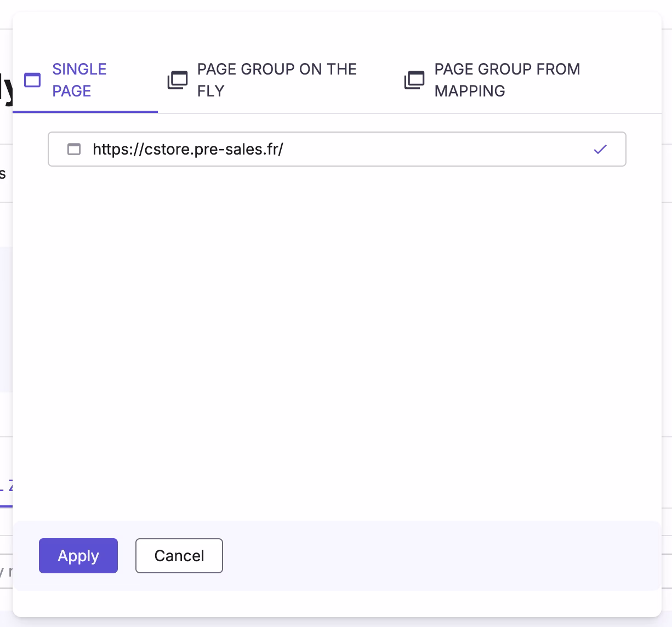Screen dimensions: 672x627
Task: Click the stacked pages icon beside PAGE GROUP FROM MAPPING
Action: click(415, 80)
